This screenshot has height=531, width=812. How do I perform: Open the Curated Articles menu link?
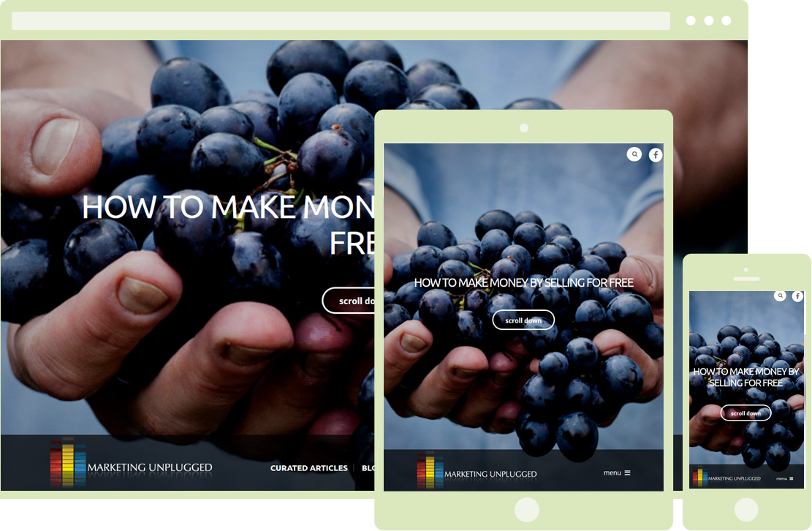[308, 468]
